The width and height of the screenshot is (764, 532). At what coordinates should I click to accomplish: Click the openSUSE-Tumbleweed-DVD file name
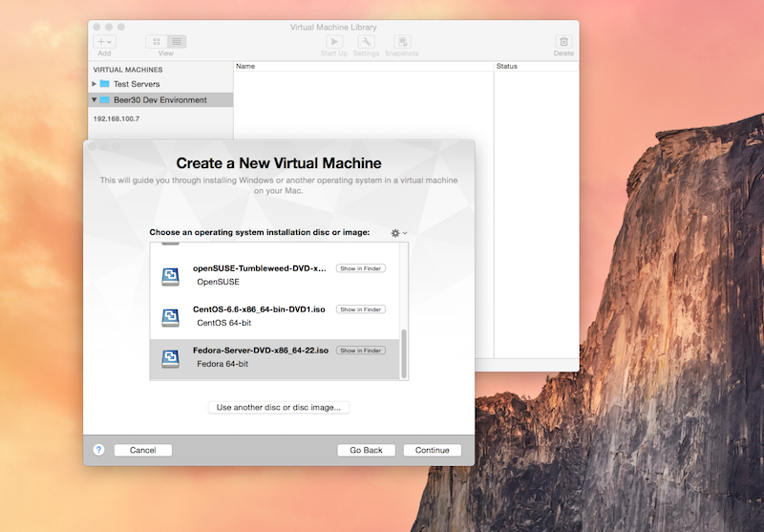(259, 268)
